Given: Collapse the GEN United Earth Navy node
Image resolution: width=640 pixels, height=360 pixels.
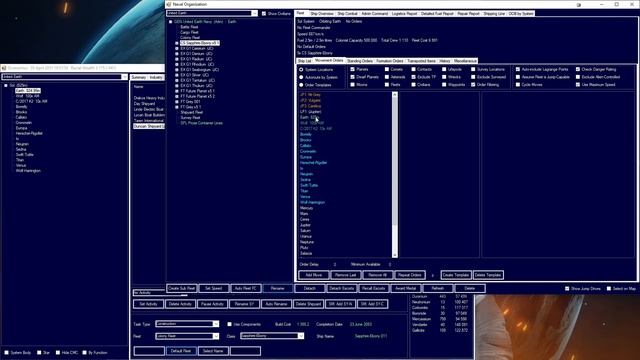Looking at the screenshot, I should tap(171, 22).
